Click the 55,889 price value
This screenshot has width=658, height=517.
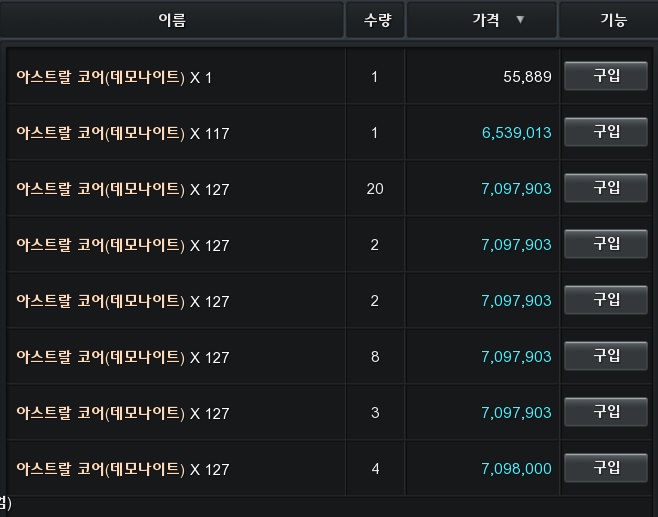(x=527, y=77)
